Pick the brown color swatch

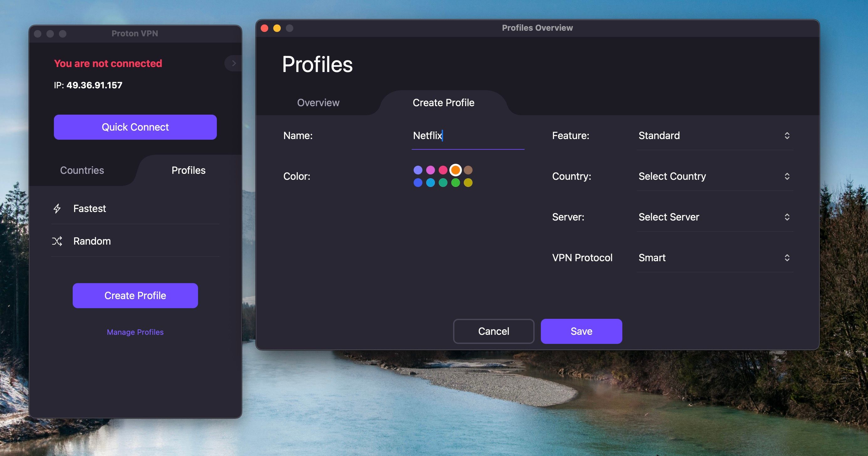click(x=468, y=170)
